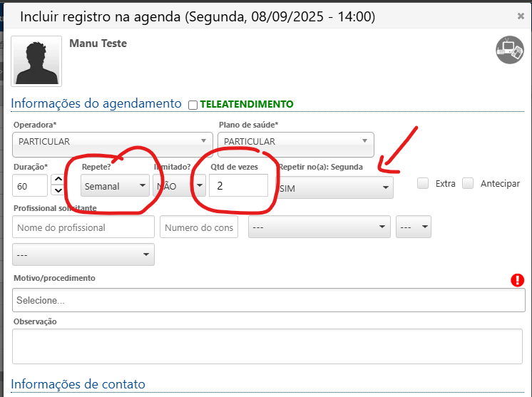The width and height of the screenshot is (532, 397).
Task: Tick the Antecipar checkbox
Action: coord(468,183)
